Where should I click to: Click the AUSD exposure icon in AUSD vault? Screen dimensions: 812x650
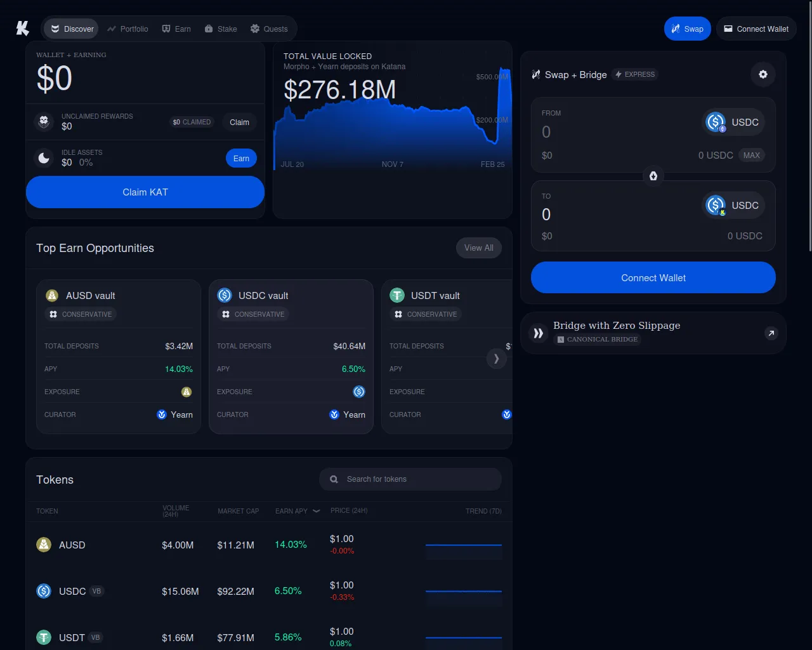pos(187,392)
